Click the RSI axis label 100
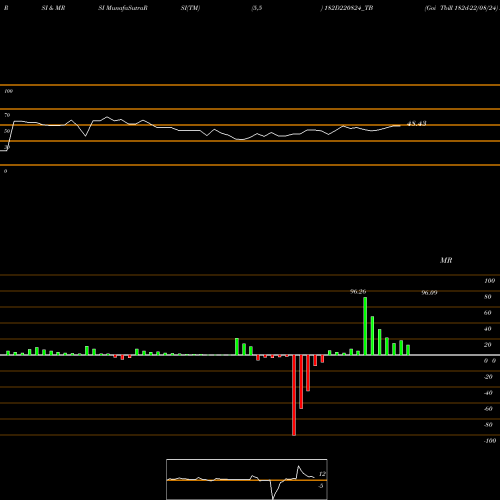 (x=9, y=91)
